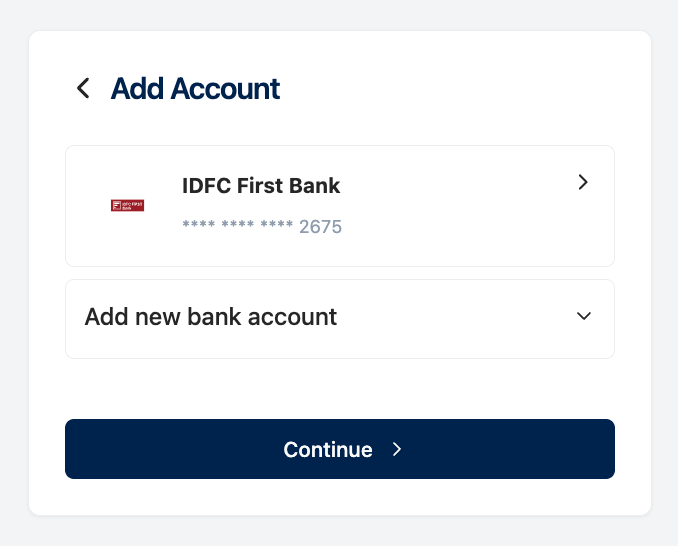This screenshot has height=546, width=678.
Task: Expand the Add new bank account chevron
Action: pyautogui.click(x=585, y=317)
